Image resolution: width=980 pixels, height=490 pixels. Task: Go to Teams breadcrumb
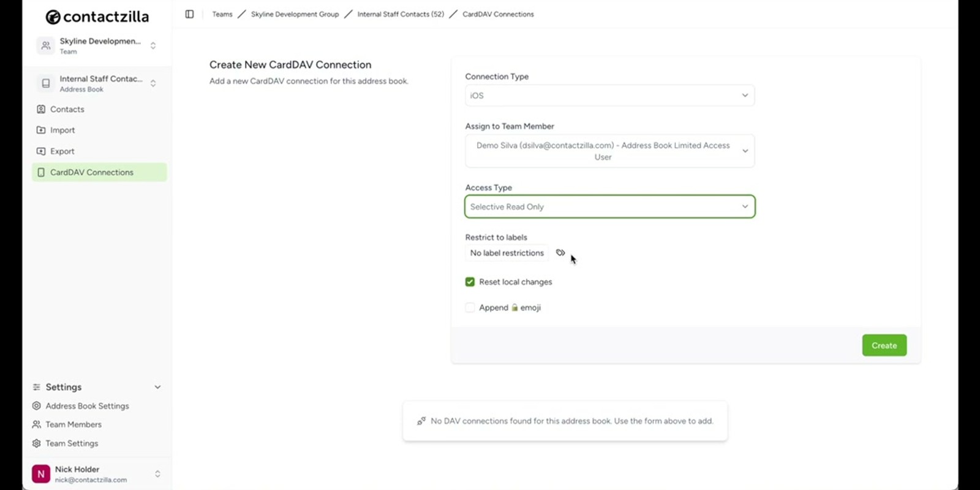click(x=222, y=14)
